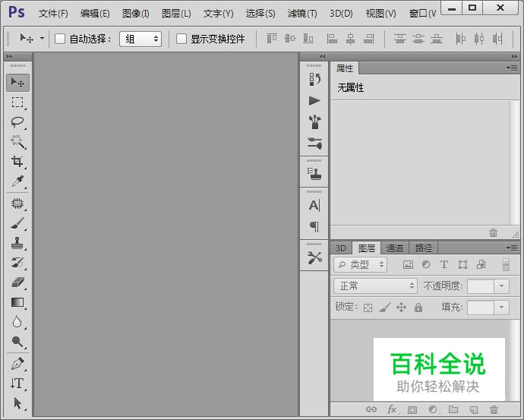Screen dimensions: 524x420
Task: Open the 文件(F) menu
Action: [53, 14]
